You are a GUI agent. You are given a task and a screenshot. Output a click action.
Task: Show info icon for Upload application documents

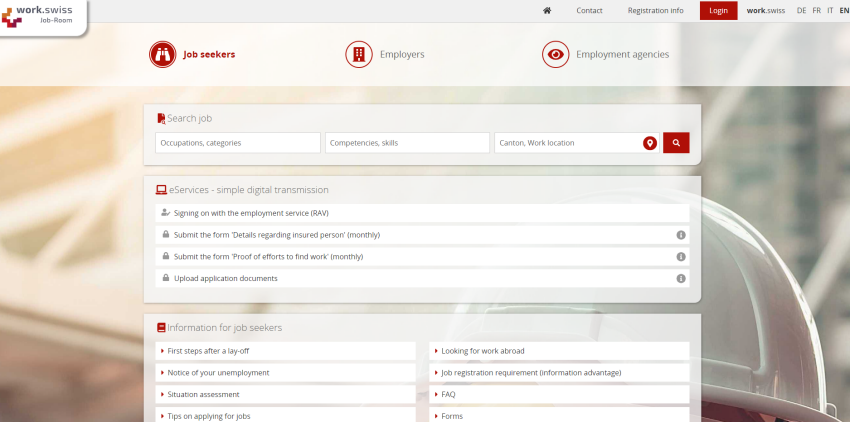click(680, 279)
